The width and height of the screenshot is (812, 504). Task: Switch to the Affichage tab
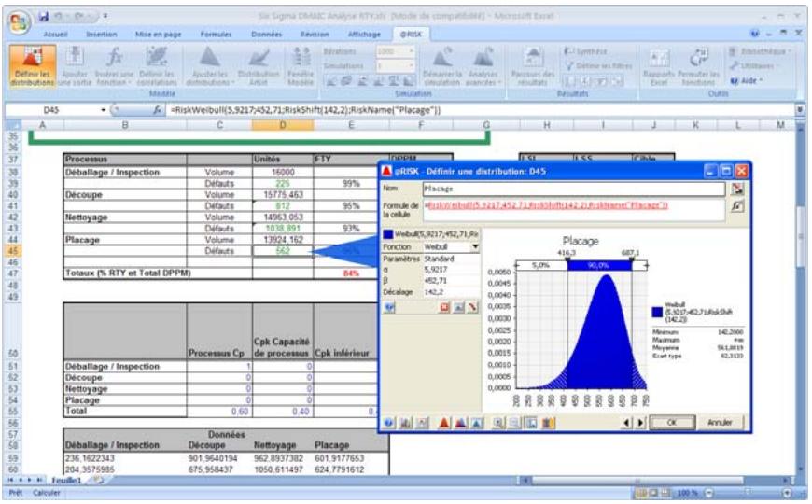tap(364, 35)
